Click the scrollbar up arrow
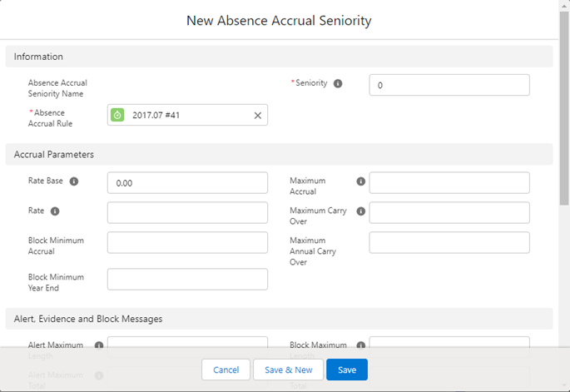 pyautogui.click(x=564, y=6)
